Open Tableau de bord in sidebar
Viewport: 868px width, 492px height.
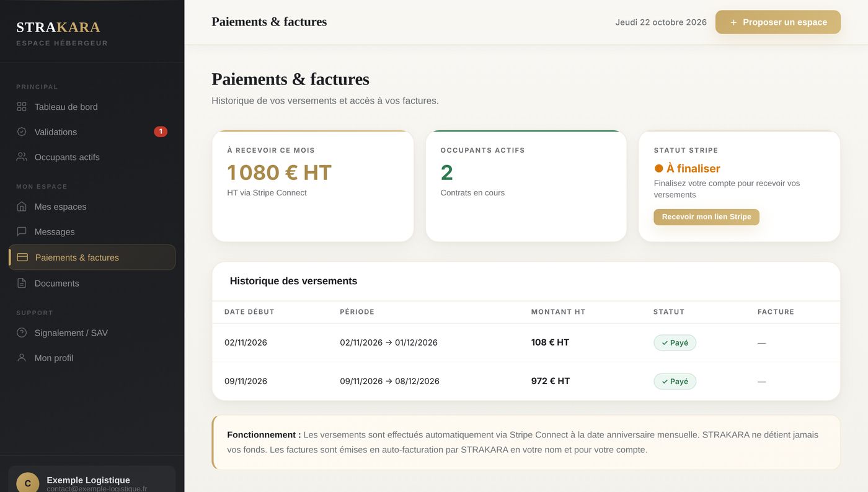[x=92, y=107]
